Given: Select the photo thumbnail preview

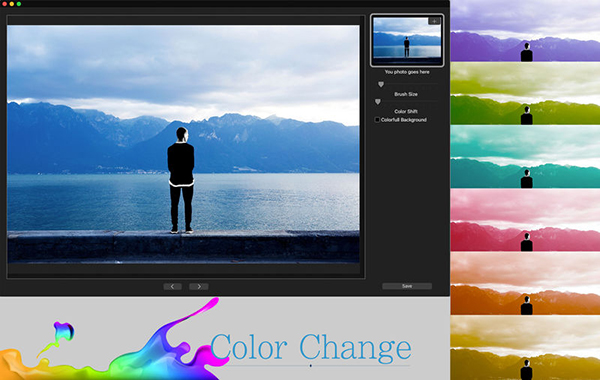Looking at the screenshot, I should 407,41.
